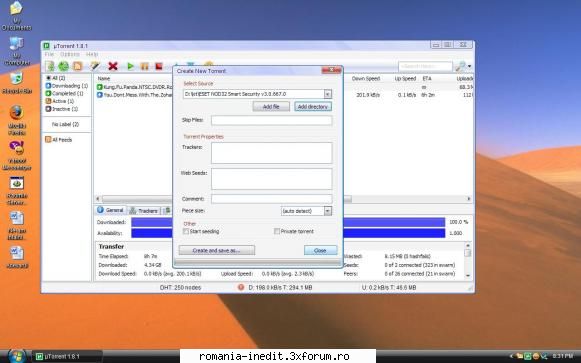This screenshot has width=581, height=363.
Task: Open the Select Source path dropdown
Action: (x=328, y=94)
